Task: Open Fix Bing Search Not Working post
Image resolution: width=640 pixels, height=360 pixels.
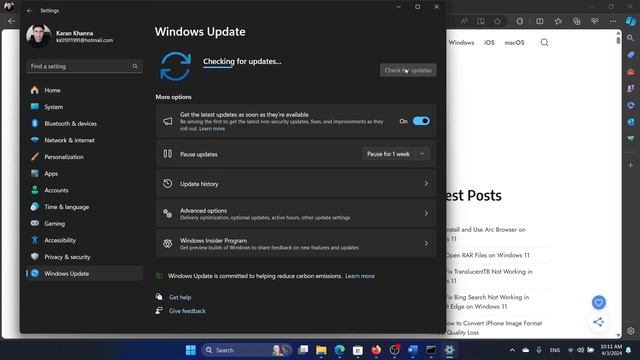Action: click(487, 302)
